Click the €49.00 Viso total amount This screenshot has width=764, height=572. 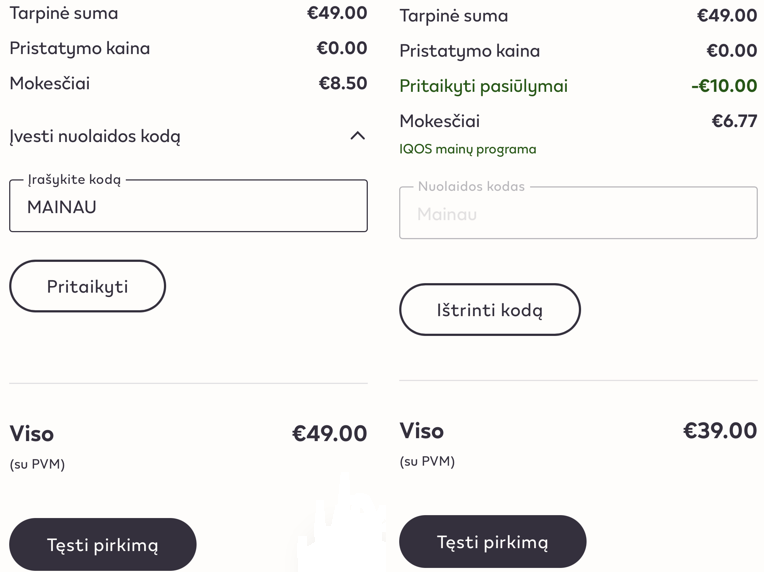point(329,434)
